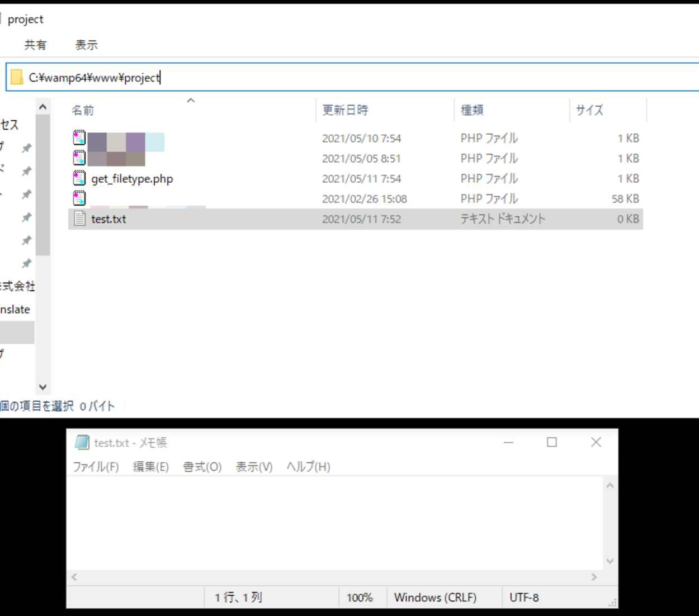699x616 pixels.
Task: Click the navigation pane scrollbar down arrow
Action: coord(43,387)
